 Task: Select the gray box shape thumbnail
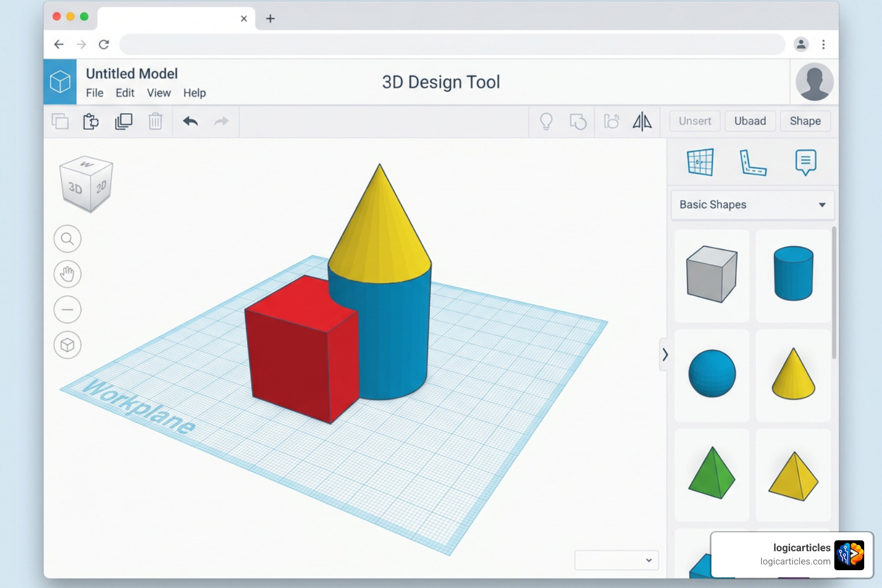point(712,276)
